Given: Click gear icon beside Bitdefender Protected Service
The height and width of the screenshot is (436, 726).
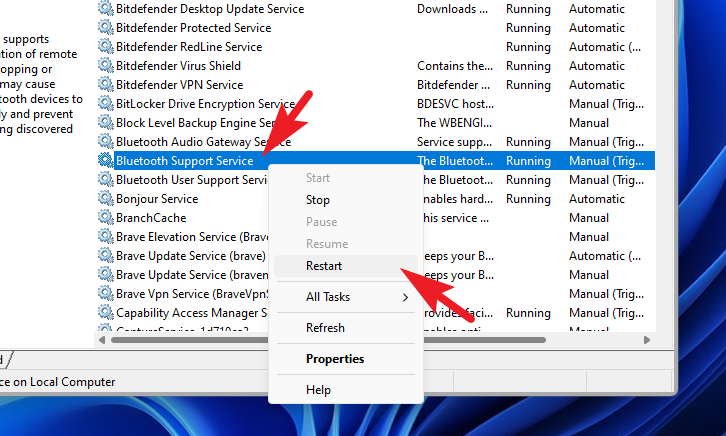Looking at the screenshot, I should (x=106, y=27).
